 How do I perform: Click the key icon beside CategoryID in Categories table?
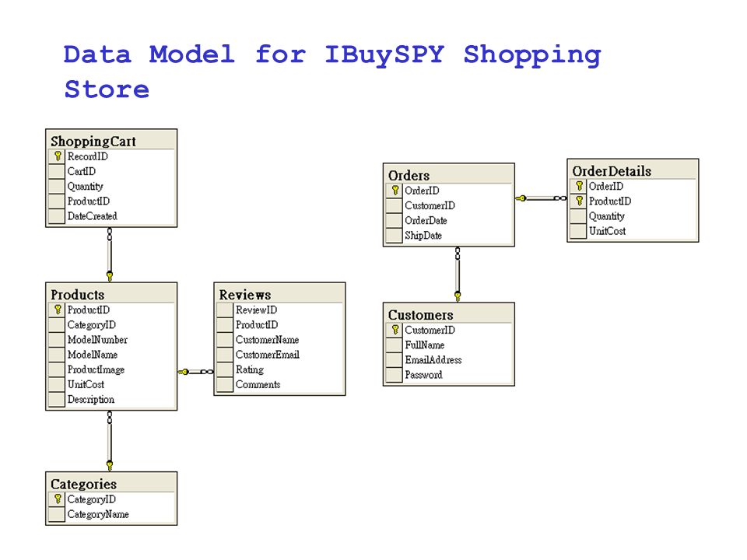coord(57,499)
